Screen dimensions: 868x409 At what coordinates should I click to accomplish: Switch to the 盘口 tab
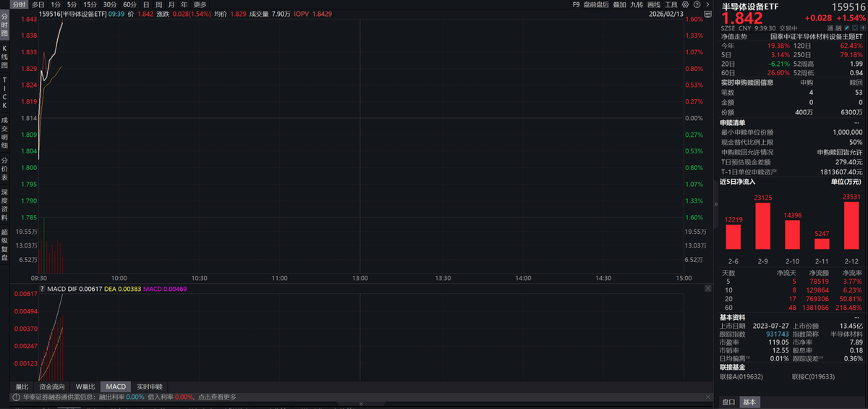[728, 402]
